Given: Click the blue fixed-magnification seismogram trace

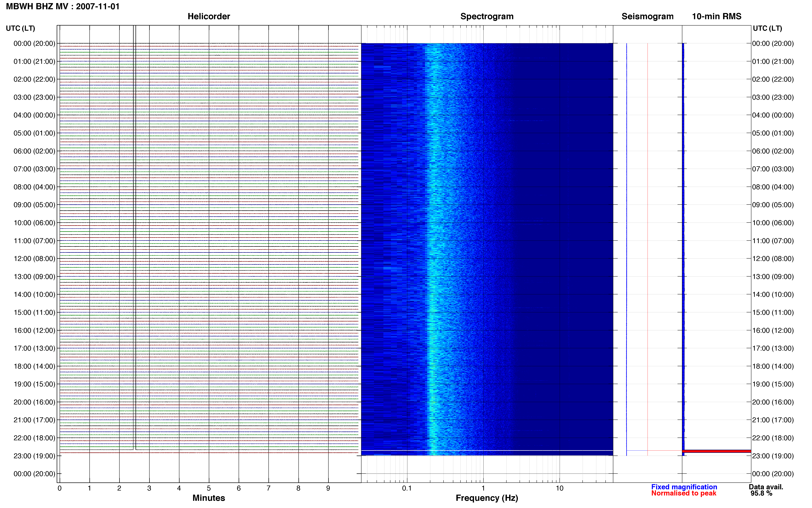Looking at the screenshot, I should pos(626,249).
